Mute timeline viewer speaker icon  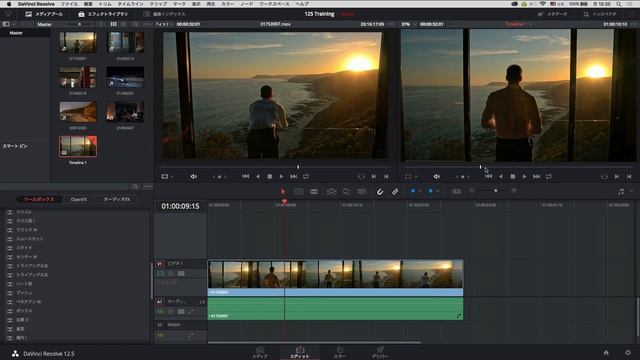437,176
